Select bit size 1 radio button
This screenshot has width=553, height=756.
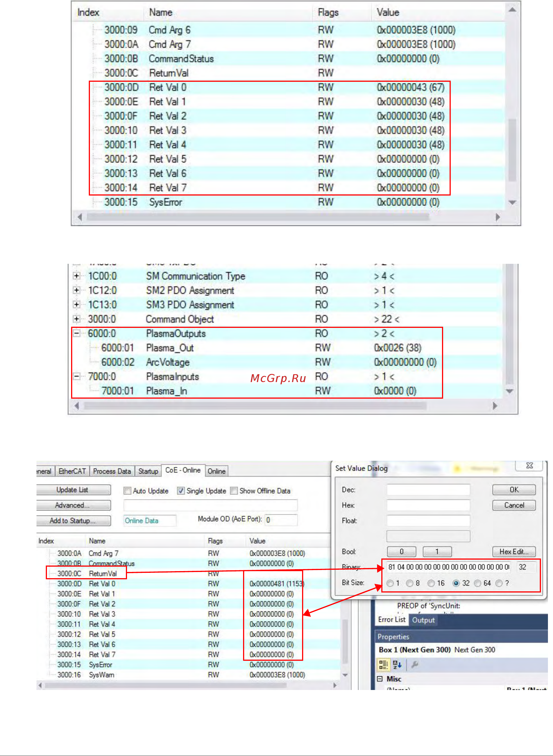point(390,583)
